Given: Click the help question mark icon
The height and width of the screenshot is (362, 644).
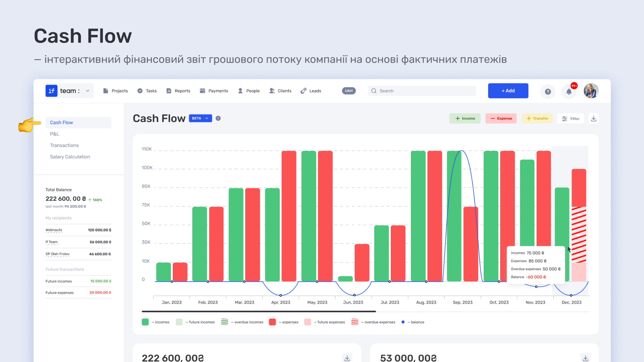Looking at the screenshot, I should click(x=548, y=91).
